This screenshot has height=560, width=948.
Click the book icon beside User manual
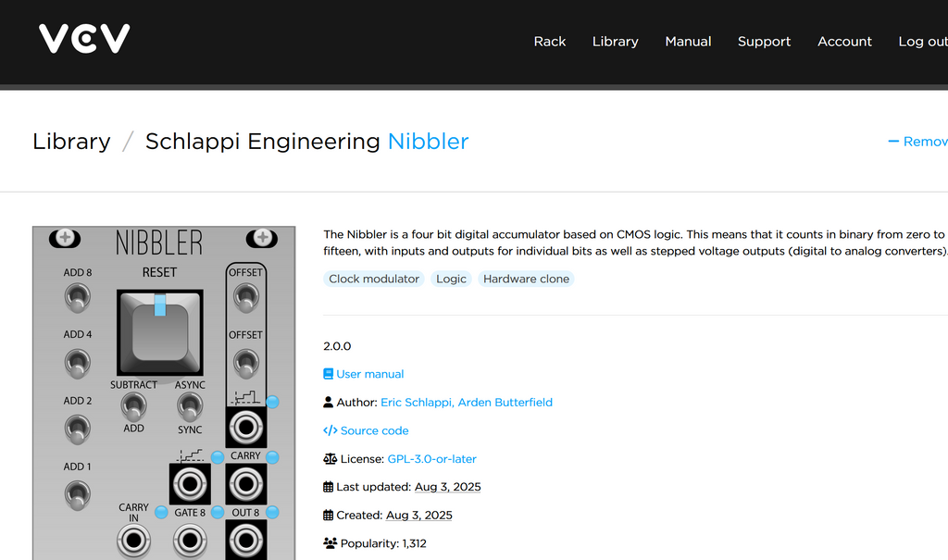click(x=329, y=374)
